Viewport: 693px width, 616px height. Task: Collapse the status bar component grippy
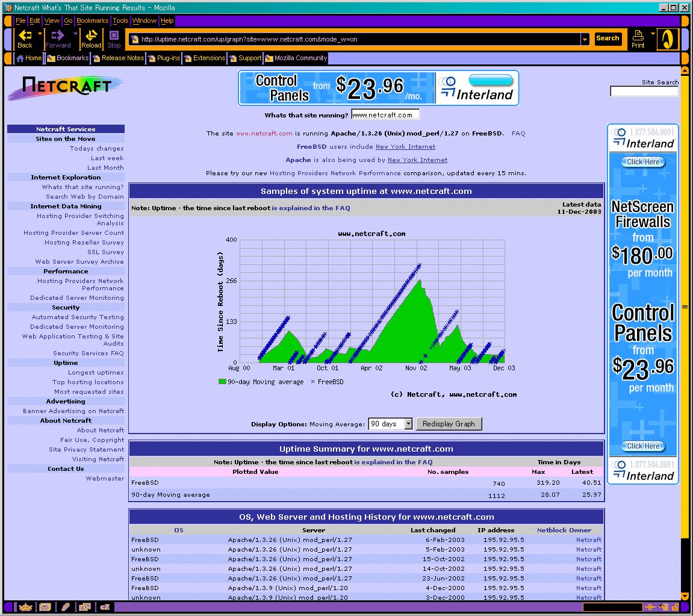point(9,607)
